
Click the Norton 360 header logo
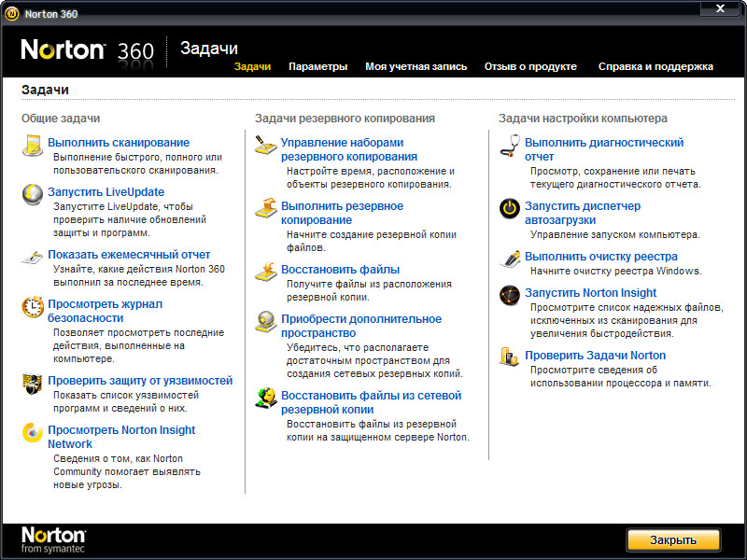88,50
